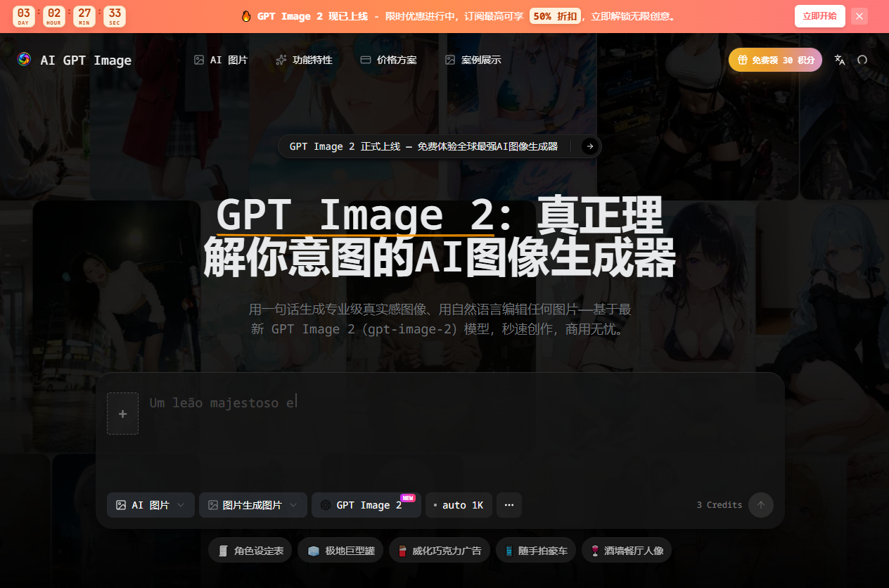889x588 pixels.
Task: Click the arrow icon in the announcement banner
Action: 589,146
